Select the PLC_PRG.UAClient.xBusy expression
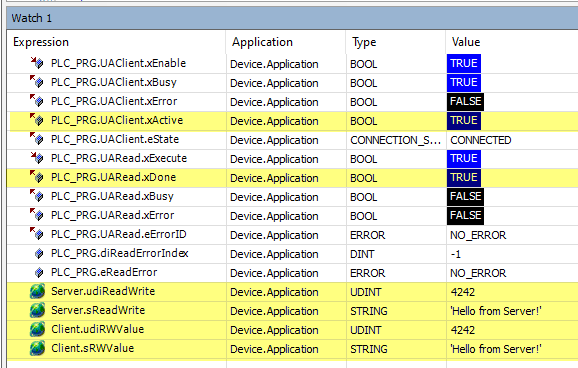 [x=114, y=82]
